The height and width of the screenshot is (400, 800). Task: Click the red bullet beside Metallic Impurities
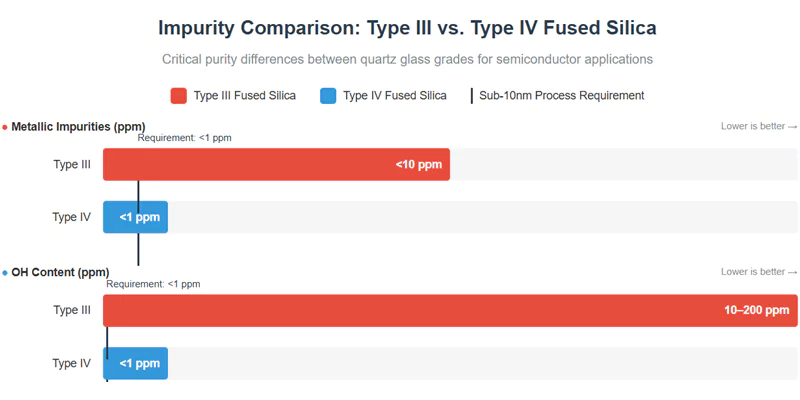(x=5, y=127)
